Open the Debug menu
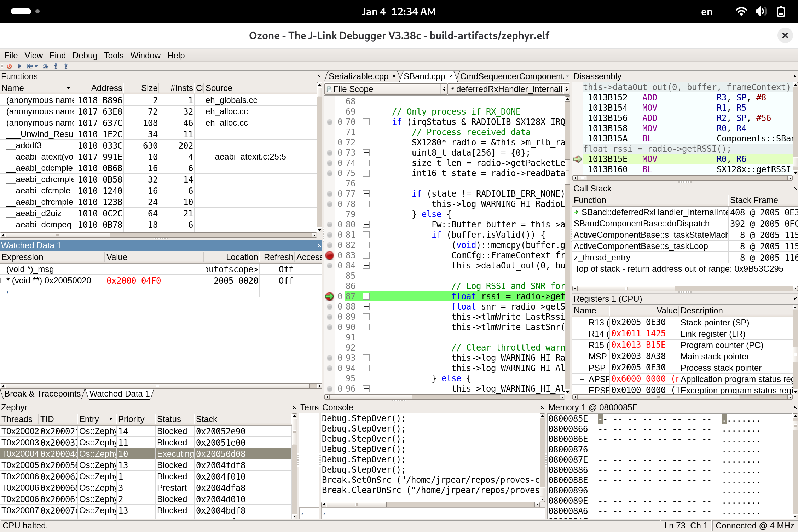Viewport: 798px width, 532px height. [85, 56]
